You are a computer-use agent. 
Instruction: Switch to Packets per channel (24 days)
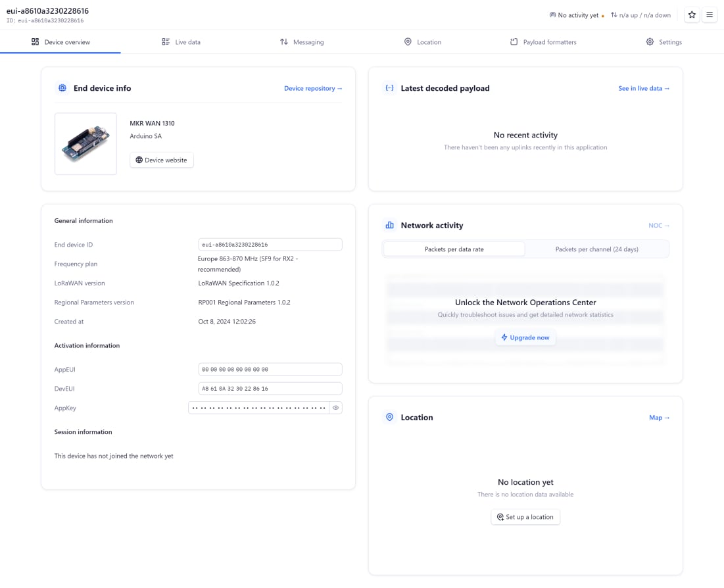click(596, 249)
